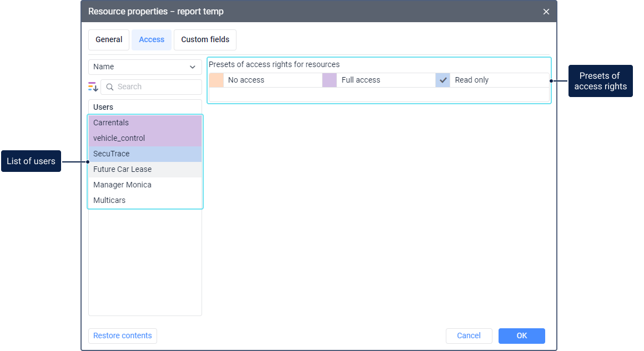The width and height of the screenshot is (644, 351).
Task: Close the Resource properties dialog
Action: [546, 12]
